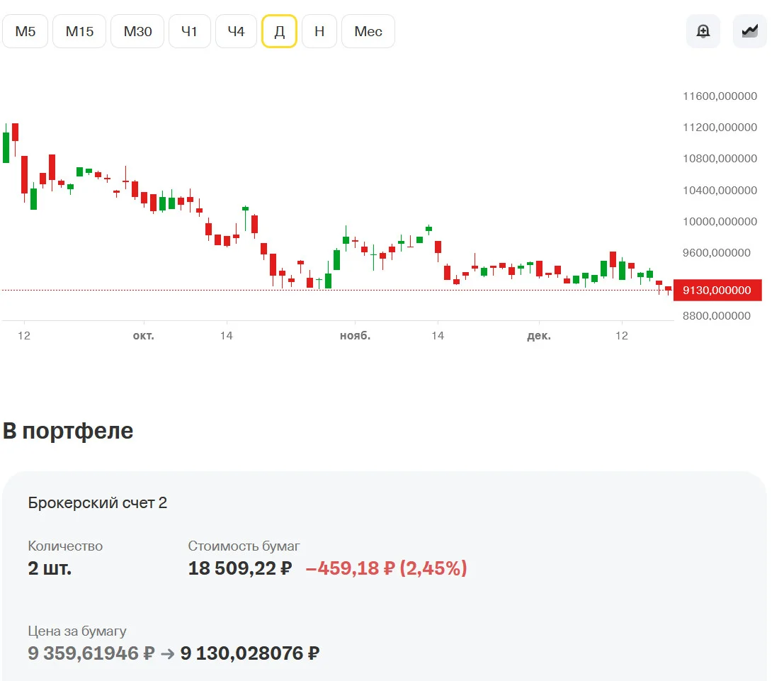Click the В портфеле heading
Image resolution: width=784 pixels, height=681 pixels.
pos(68,431)
